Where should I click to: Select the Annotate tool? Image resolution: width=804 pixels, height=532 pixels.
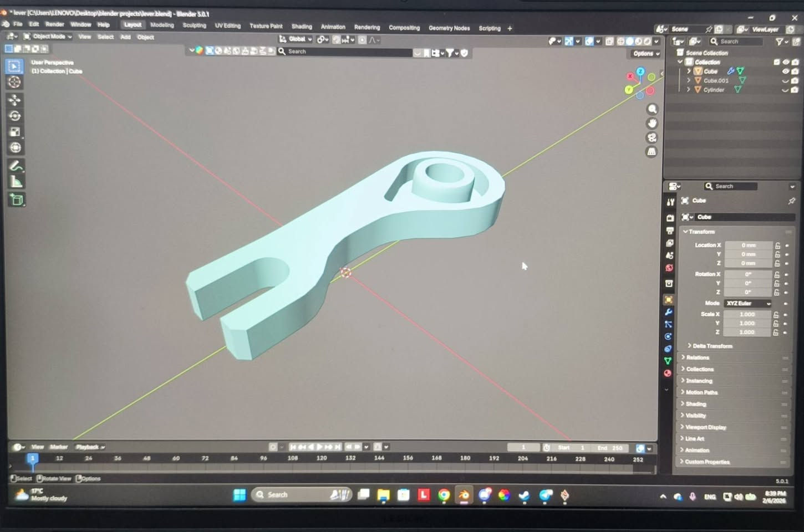[x=15, y=165]
